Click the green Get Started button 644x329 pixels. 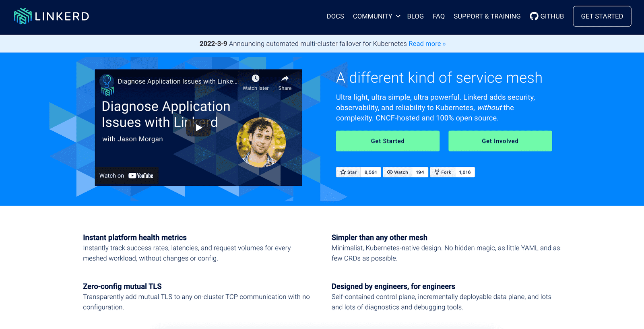388,141
